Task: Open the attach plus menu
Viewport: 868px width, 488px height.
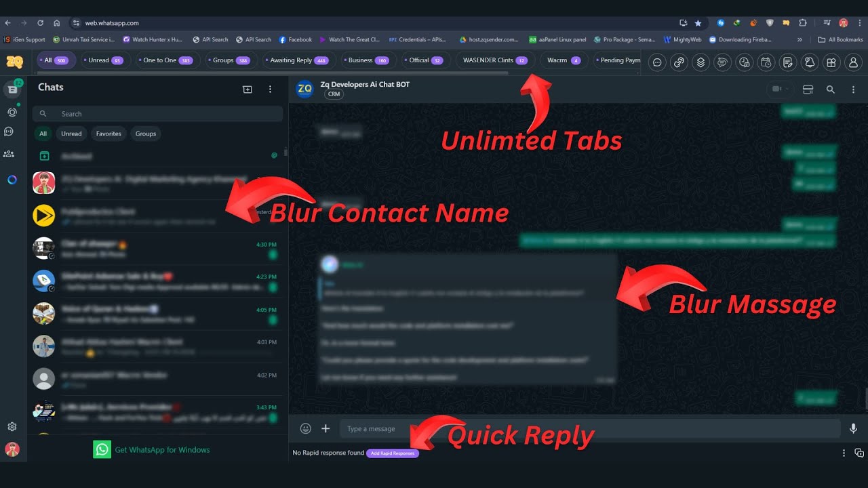Action: 325,428
